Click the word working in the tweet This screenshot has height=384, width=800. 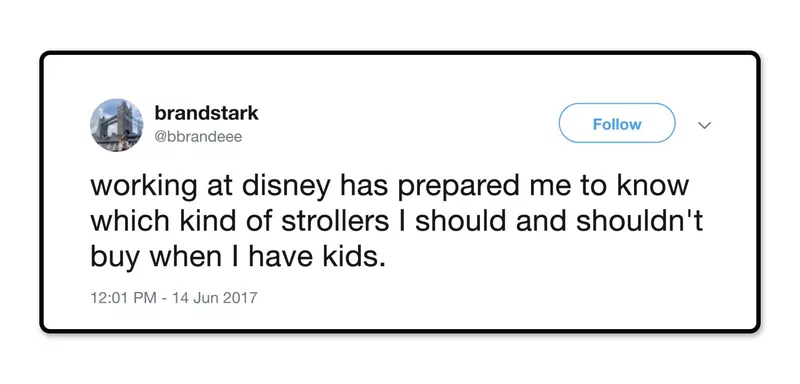(x=144, y=188)
